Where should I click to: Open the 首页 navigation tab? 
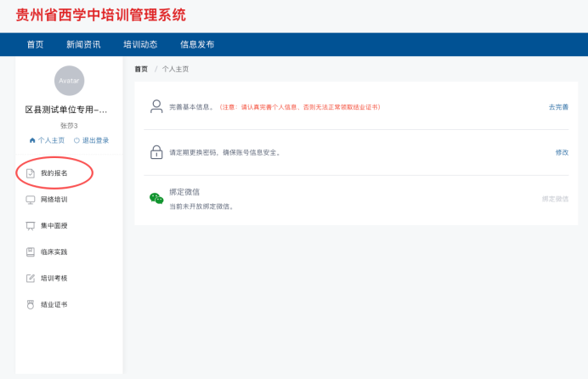click(35, 44)
